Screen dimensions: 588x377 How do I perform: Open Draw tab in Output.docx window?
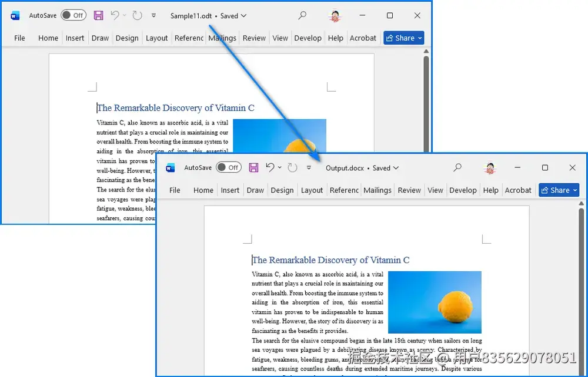pos(255,190)
